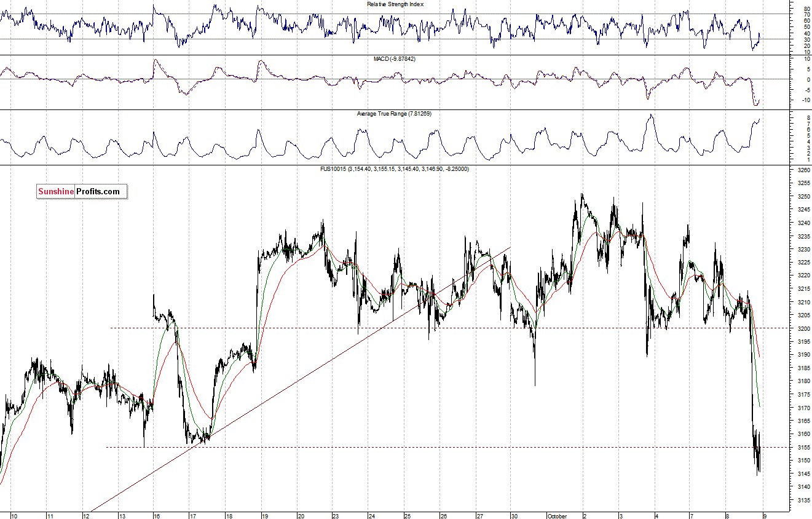Viewport: 812px width, 519px height.
Task: Click the October label on the date axis
Action: (557, 516)
